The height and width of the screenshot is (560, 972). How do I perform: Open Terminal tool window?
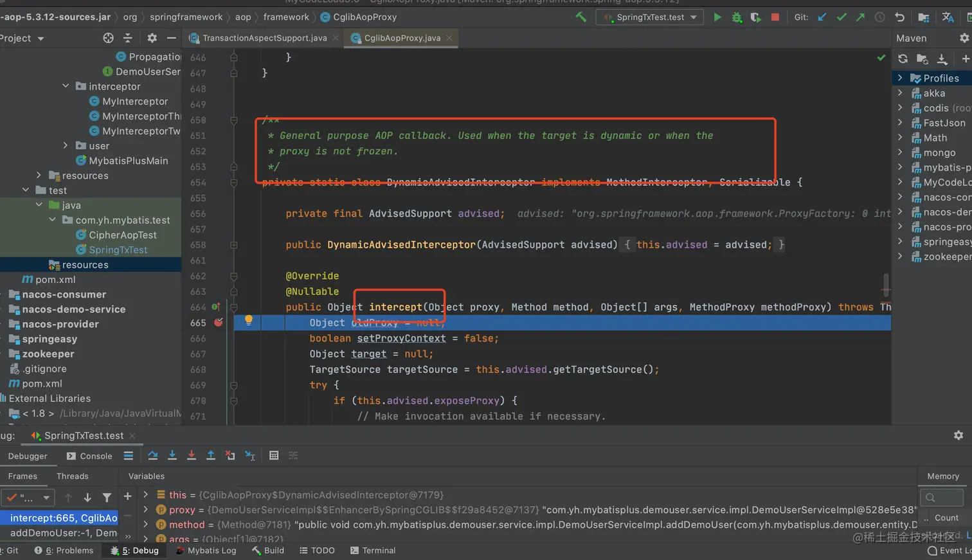373,550
